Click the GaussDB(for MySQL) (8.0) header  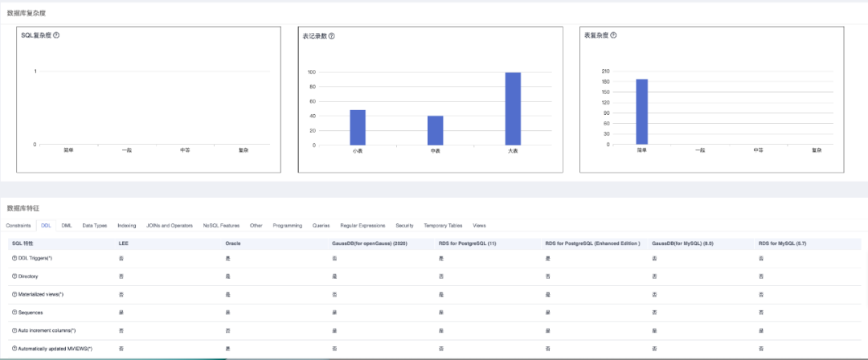click(x=682, y=243)
